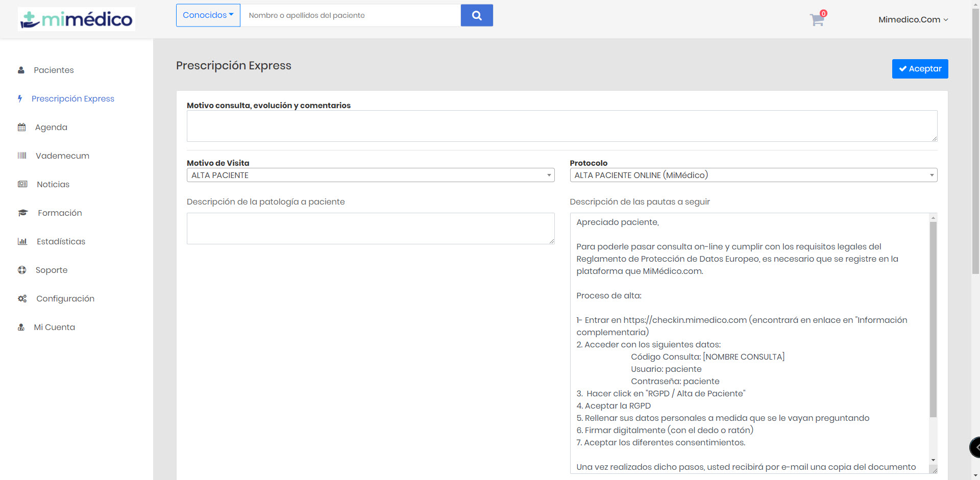Click the shopping cart icon
Image resolution: width=980 pixels, height=480 pixels.
[x=817, y=20]
